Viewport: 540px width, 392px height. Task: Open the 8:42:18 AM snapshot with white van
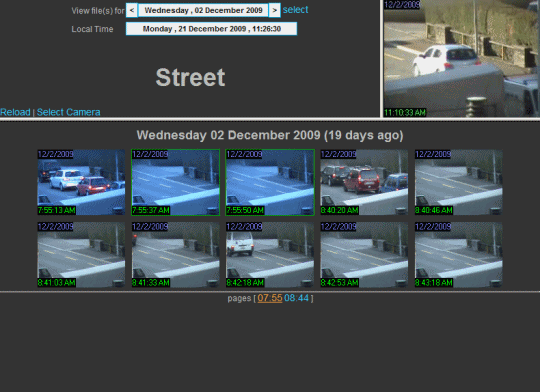click(270, 255)
